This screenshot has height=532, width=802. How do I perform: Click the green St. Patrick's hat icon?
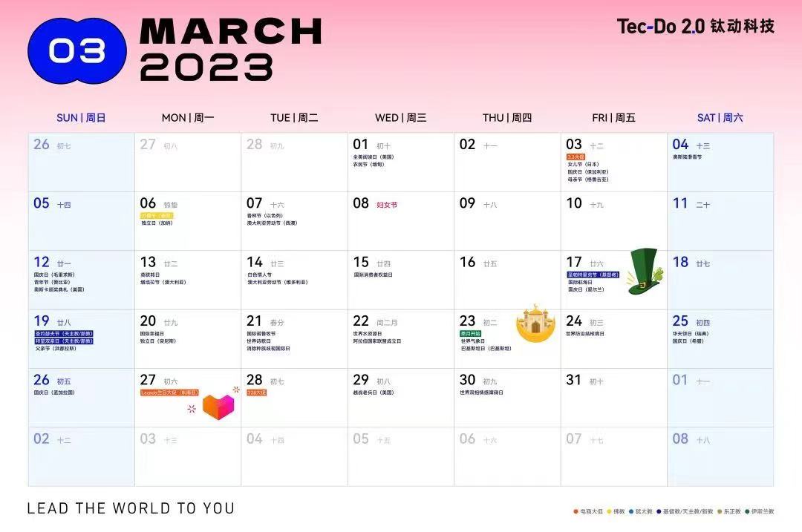(645, 272)
